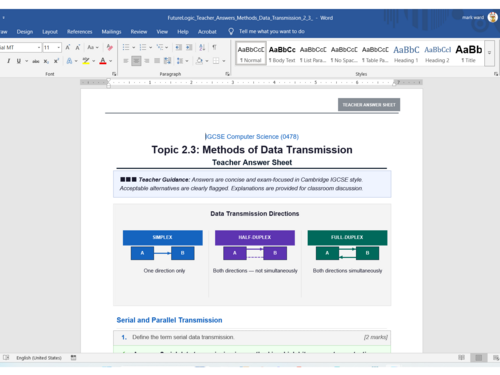Increase font size with Grow Font
Screen dimensions: 500x375
(68, 48)
